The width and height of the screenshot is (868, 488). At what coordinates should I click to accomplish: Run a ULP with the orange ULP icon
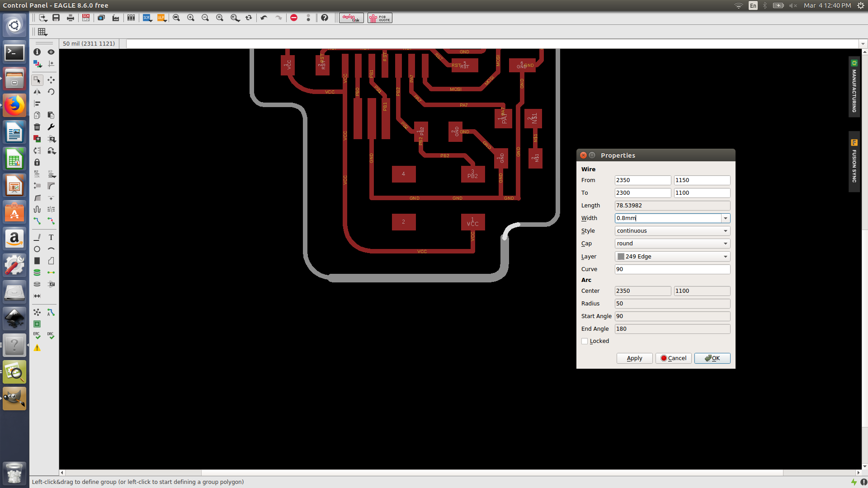point(161,18)
